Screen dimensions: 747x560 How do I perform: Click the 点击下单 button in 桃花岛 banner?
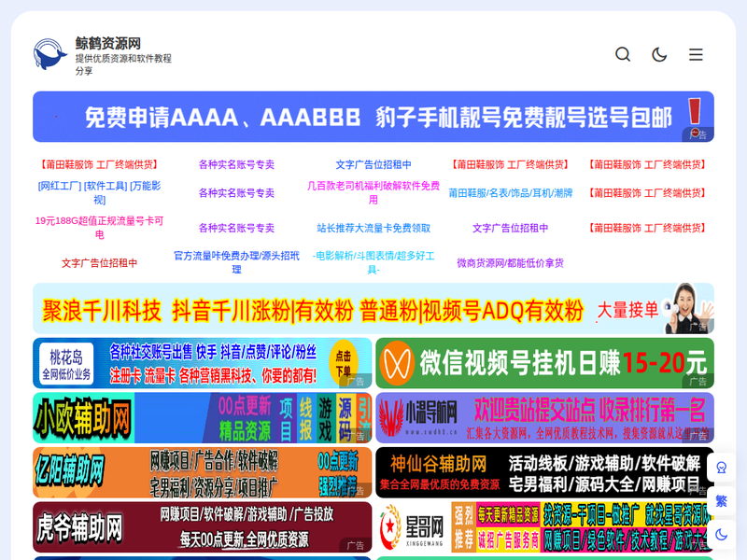pyautogui.click(x=344, y=361)
